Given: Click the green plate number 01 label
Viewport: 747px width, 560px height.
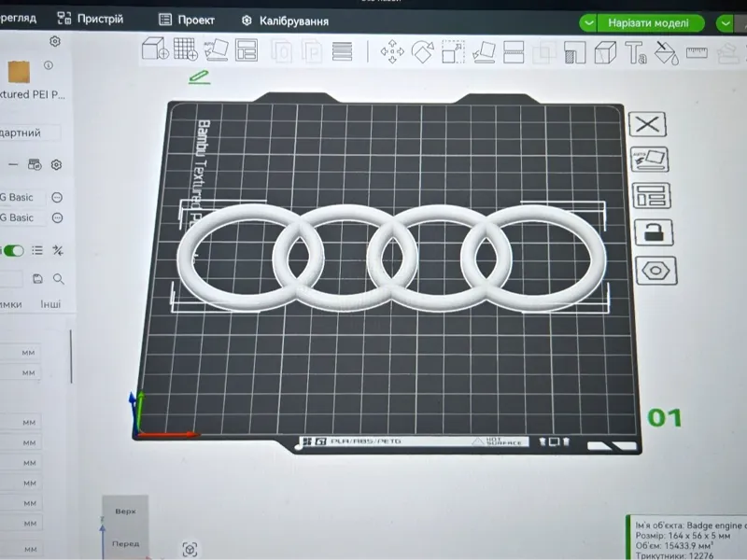Looking at the screenshot, I should pos(665,418).
